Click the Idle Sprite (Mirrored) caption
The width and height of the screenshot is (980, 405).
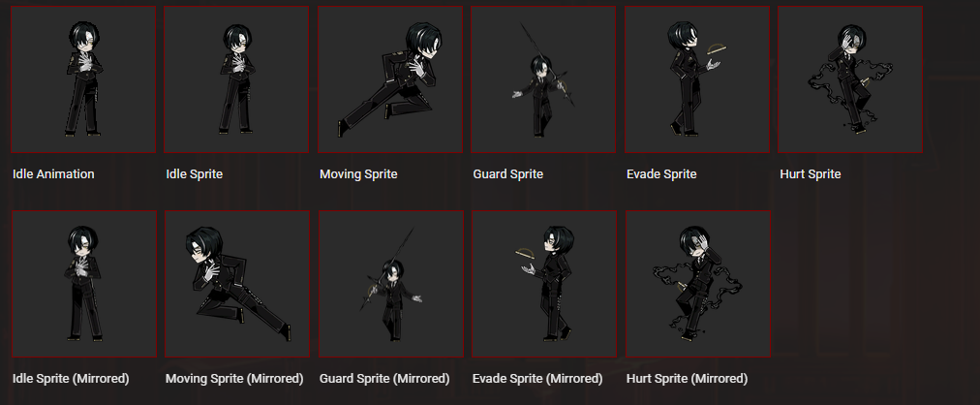pyautogui.click(x=71, y=379)
